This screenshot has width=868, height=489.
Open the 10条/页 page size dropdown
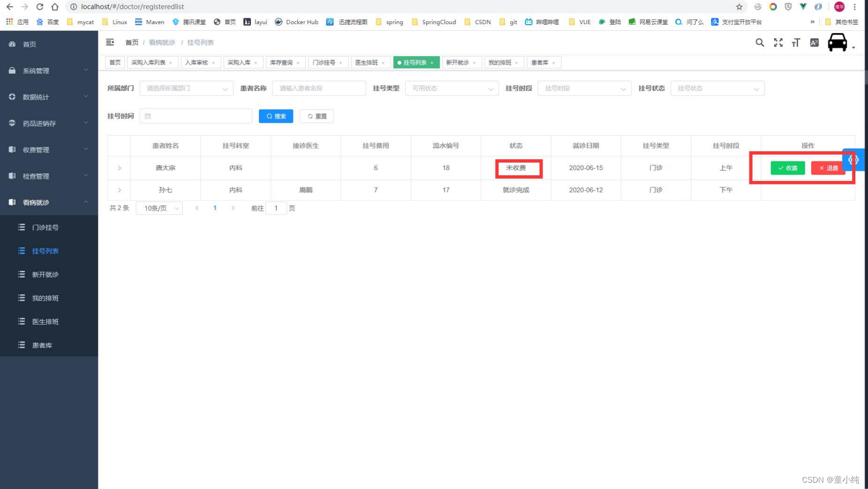[159, 208]
